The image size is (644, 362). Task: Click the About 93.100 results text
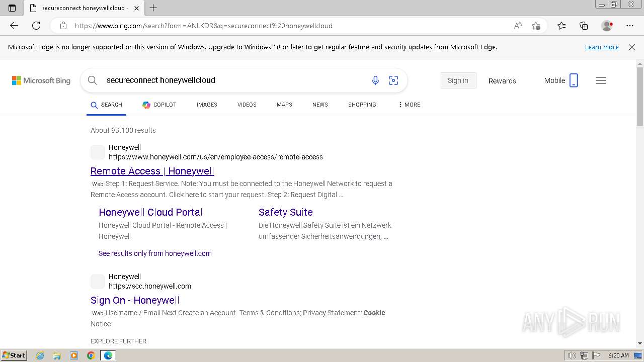click(123, 130)
